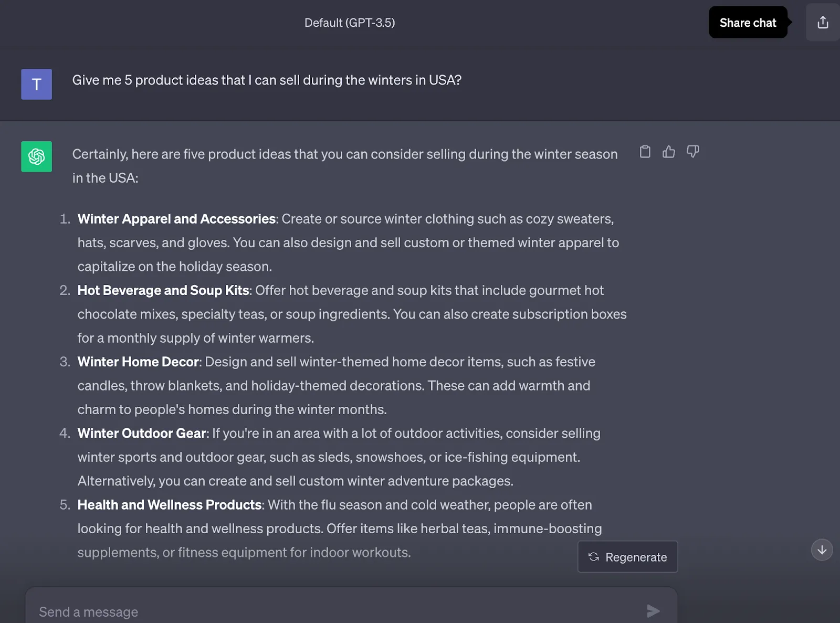840x623 pixels.
Task: Click the Share chat tooltip label
Action: tap(748, 23)
